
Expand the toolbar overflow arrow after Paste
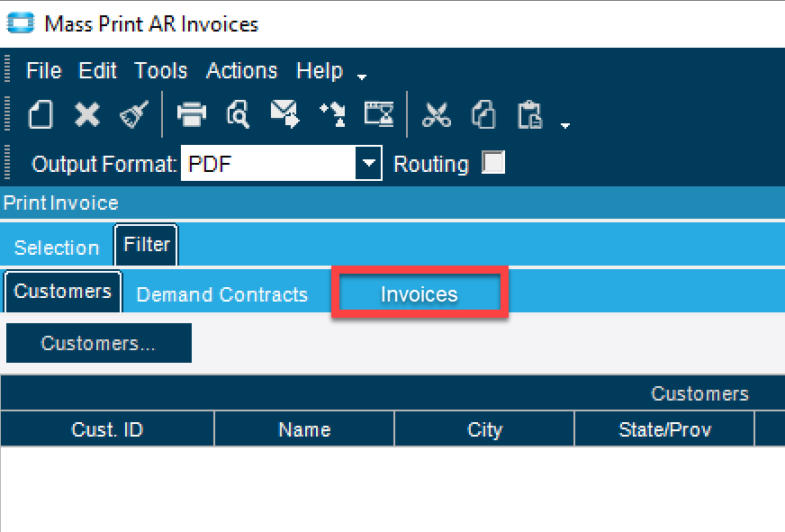coord(565,126)
